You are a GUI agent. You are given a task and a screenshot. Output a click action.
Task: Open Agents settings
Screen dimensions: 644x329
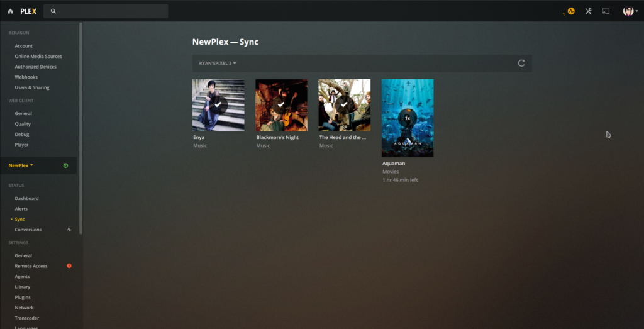click(22, 276)
